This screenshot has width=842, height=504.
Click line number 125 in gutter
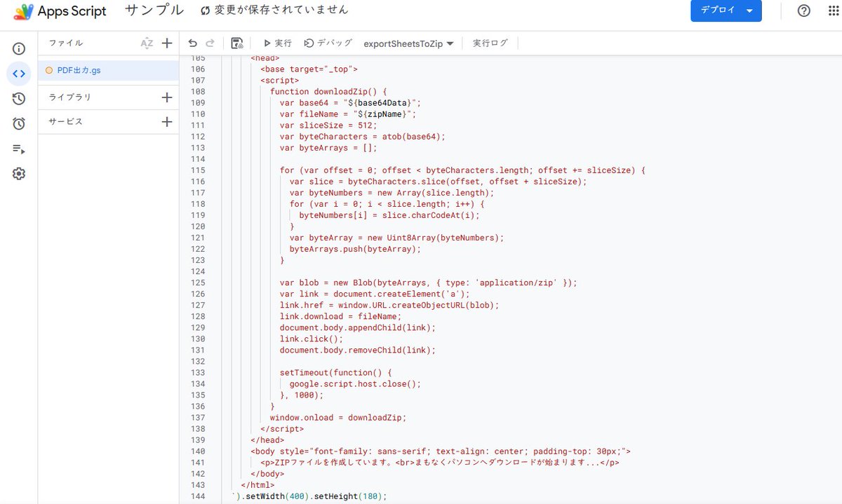[197, 282]
